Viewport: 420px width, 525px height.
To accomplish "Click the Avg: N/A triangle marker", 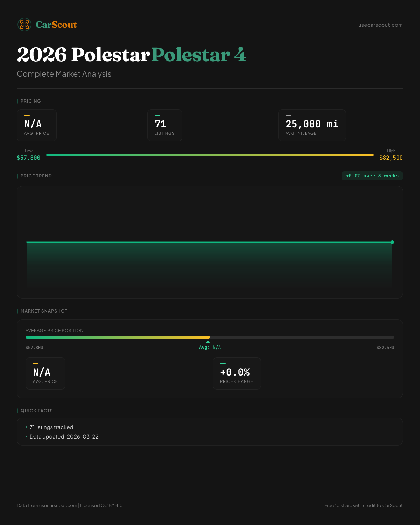I will (x=208, y=342).
